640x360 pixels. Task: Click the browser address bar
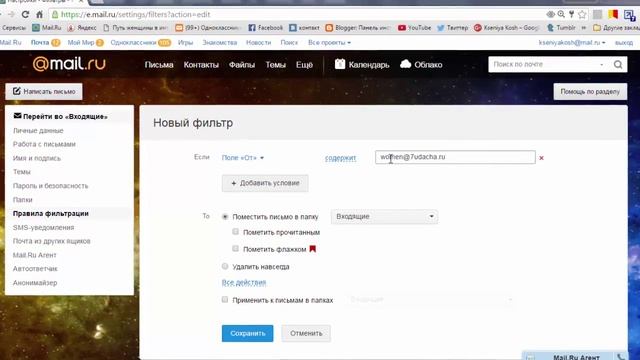[x=298, y=15]
